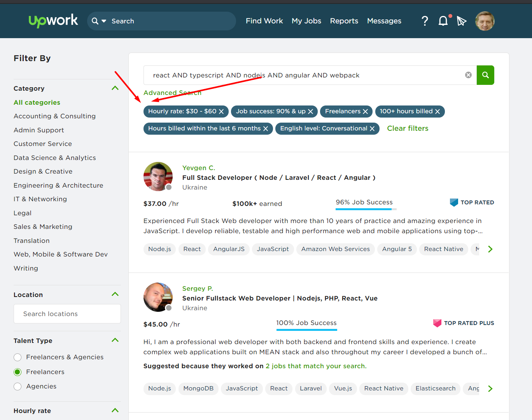
Task: Click the 96% Job Success progress bar
Action: tap(366, 209)
